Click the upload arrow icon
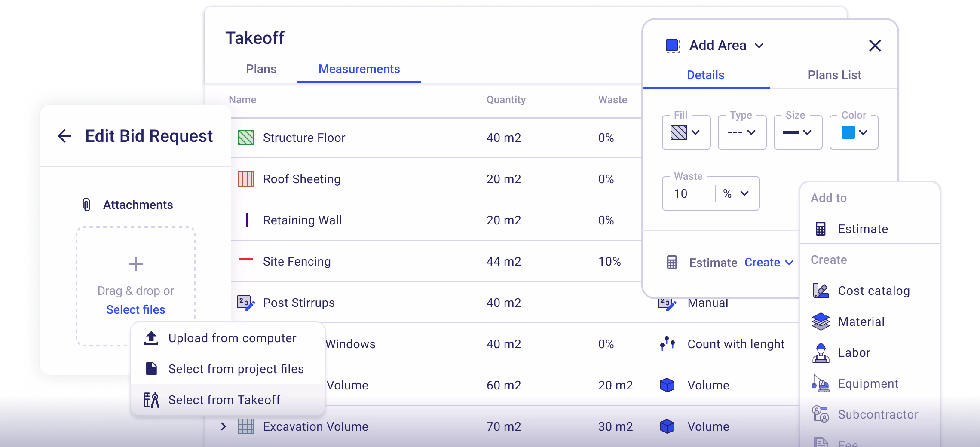The width and height of the screenshot is (980, 447). point(151,338)
